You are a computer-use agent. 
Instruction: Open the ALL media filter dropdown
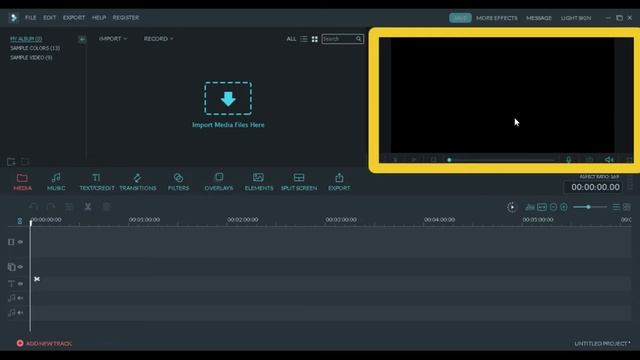coord(291,39)
